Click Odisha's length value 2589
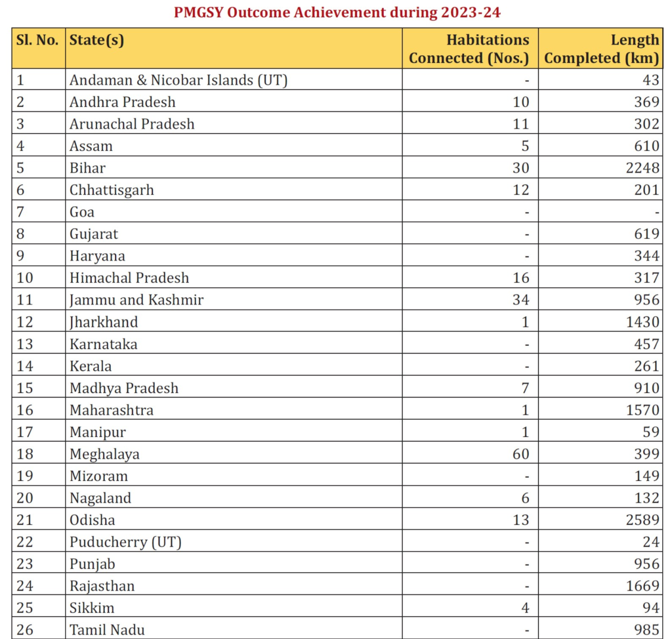This screenshot has width=672, height=639. (642, 520)
